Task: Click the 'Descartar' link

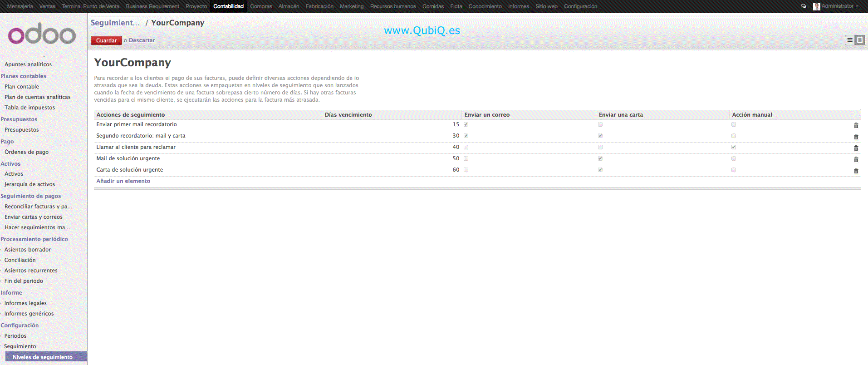Action: point(142,40)
